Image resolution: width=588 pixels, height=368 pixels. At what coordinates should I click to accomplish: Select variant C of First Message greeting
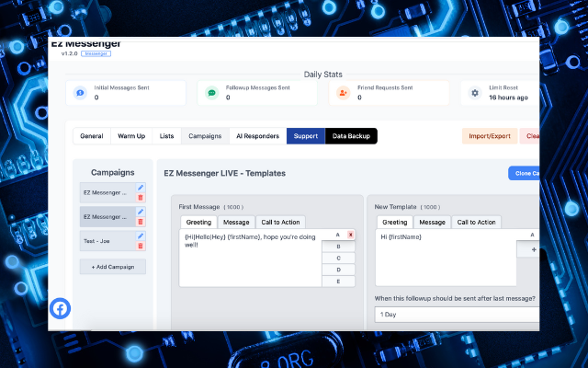338,258
